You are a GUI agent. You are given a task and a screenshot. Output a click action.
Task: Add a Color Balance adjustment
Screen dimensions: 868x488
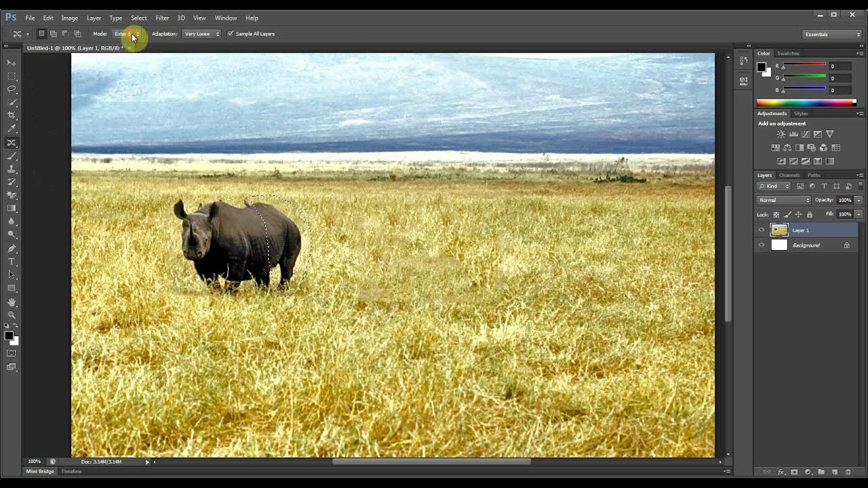(787, 148)
